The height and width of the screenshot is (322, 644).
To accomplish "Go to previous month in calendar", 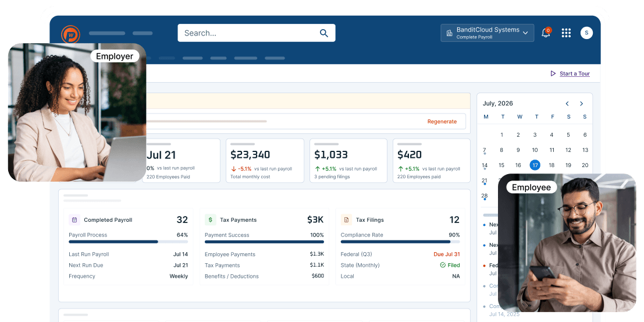I will 567,104.
